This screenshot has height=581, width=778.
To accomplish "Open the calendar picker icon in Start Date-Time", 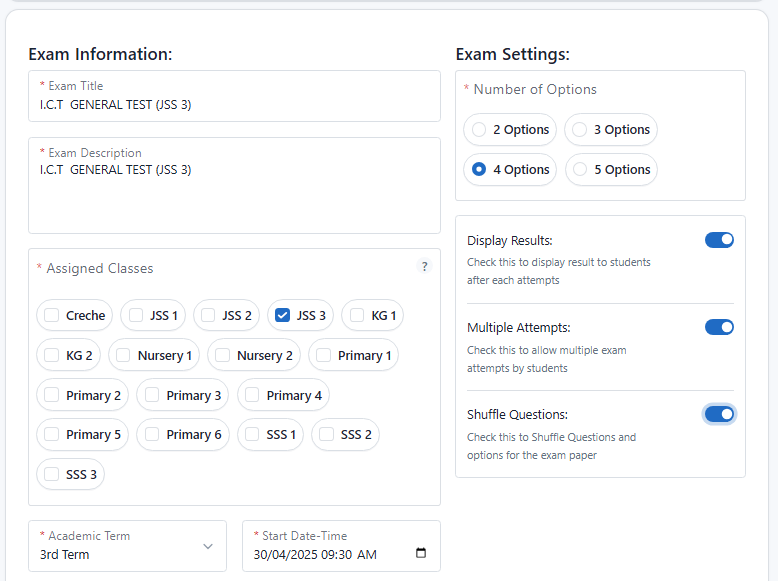I will [x=420, y=554].
